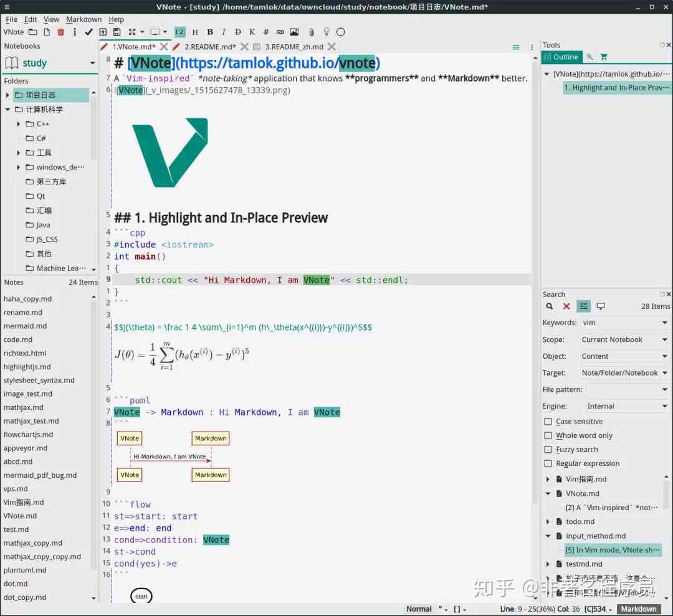Open the tab list menu icon
This screenshot has height=616, width=673.
pyautogui.click(x=516, y=47)
